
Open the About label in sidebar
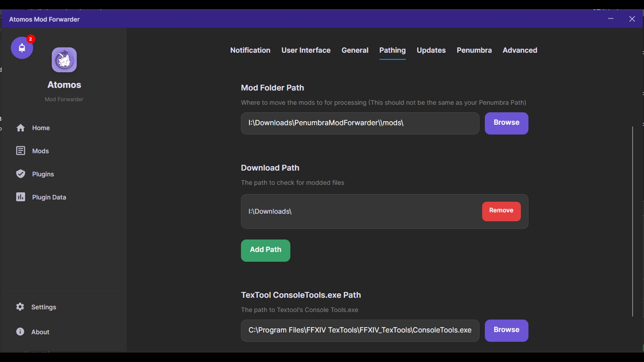[x=40, y=332]
